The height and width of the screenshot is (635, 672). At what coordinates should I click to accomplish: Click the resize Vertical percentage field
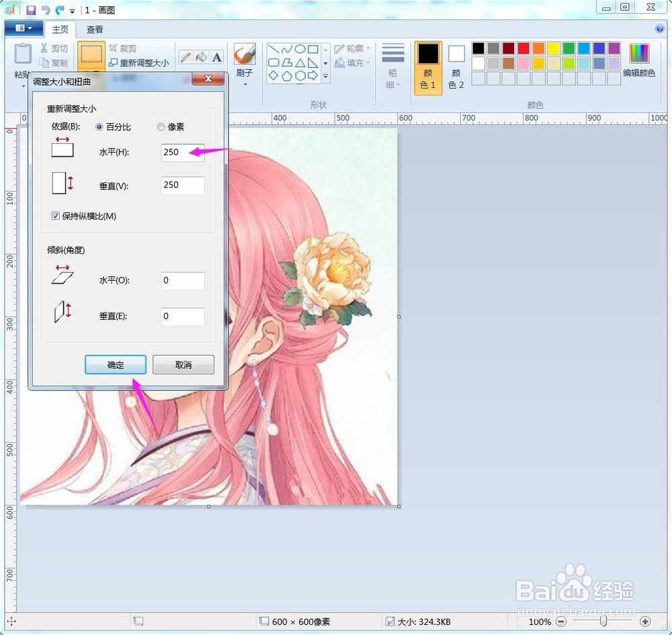coord(183,185)
